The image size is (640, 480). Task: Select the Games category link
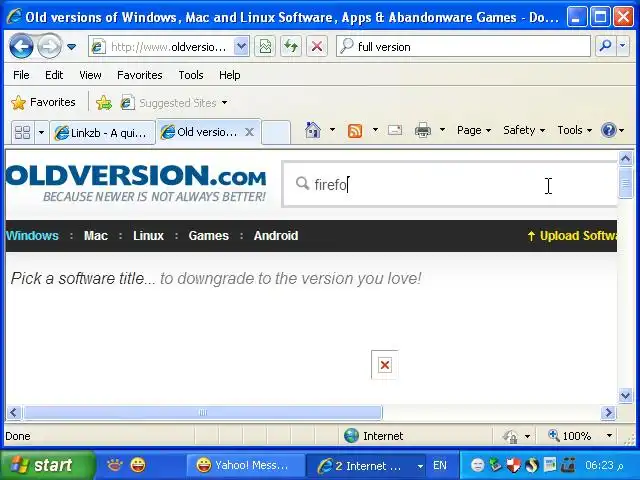(209, 236)
